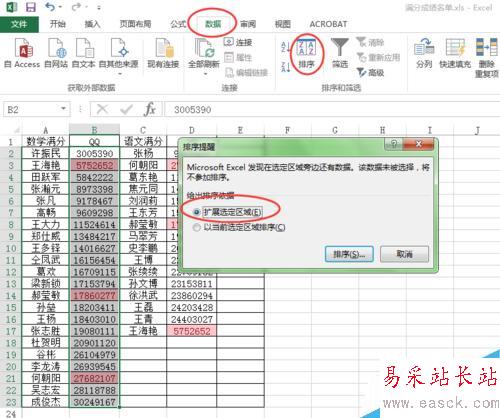Open the 文件 File tab
Image resolution: width=500 pixels, height=418 pixels.
(x=19, y=24)
